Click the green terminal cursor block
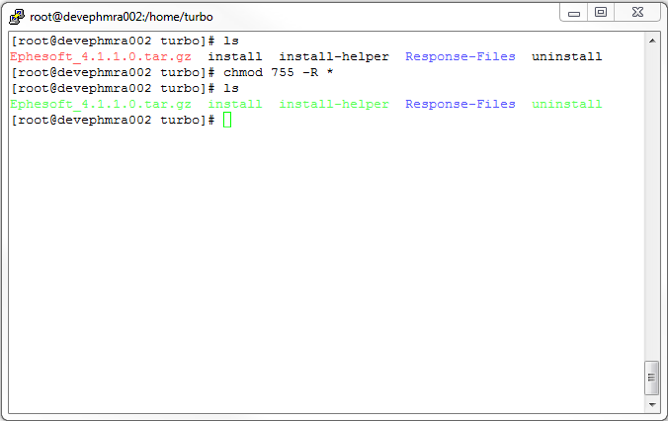This screenshot has width=668, height=421. [227, 121]
